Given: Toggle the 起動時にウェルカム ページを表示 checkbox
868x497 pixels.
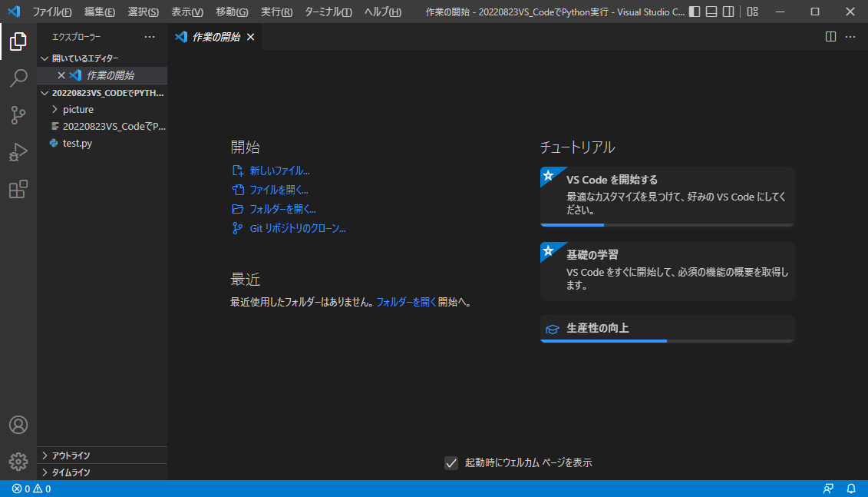Looking at the screenshot, I should tap(451, 462).
